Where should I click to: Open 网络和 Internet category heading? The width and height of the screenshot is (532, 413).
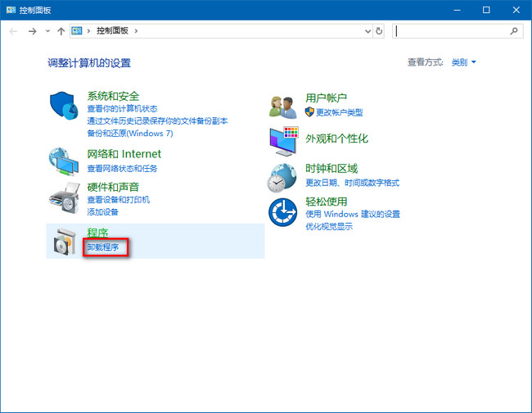pos(124,154)
